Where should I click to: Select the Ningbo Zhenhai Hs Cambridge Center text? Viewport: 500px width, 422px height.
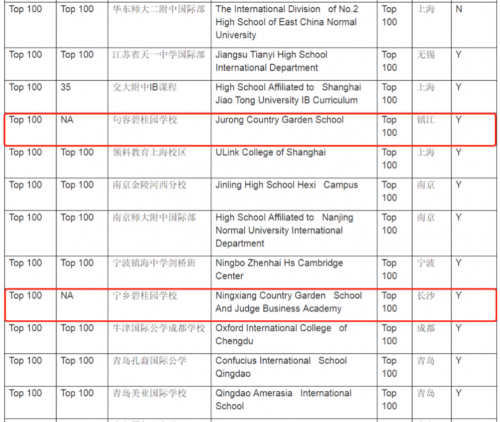279,269
